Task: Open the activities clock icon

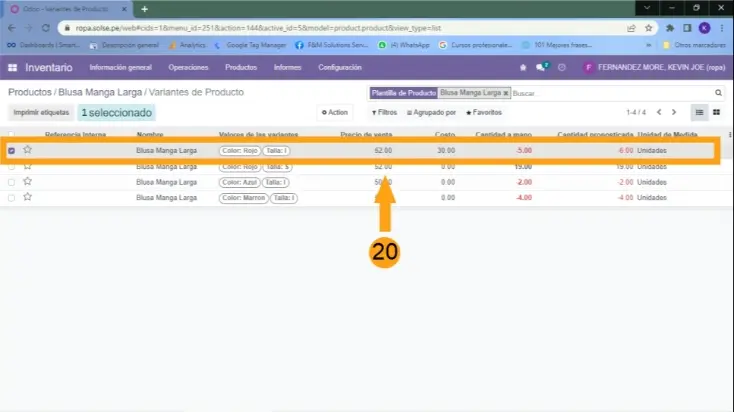Action: click(561, 67)
